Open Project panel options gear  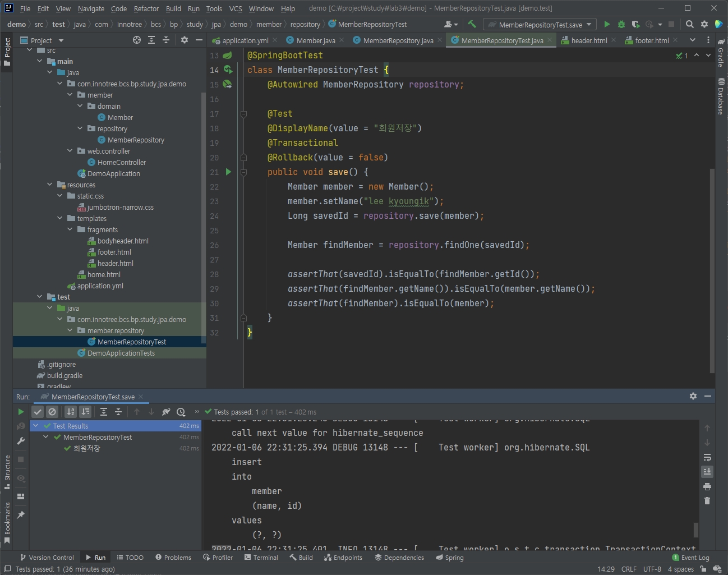(185, 40)
